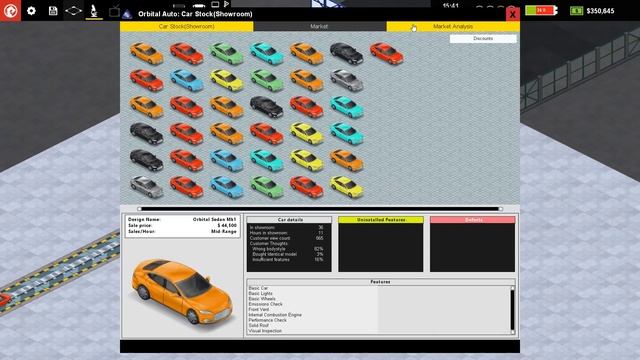Select the black car in the top row
This screenshot has width=640, height=360.
[x=347, y=53]
